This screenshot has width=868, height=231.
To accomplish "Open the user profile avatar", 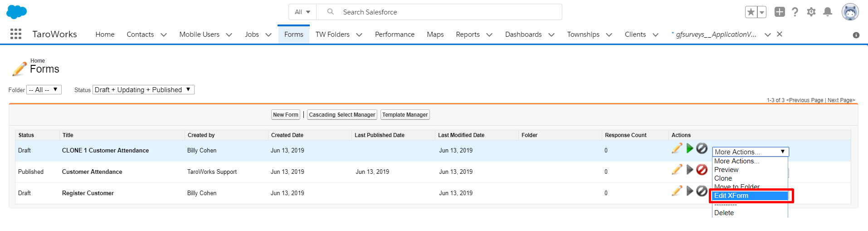I will (850, 12).
